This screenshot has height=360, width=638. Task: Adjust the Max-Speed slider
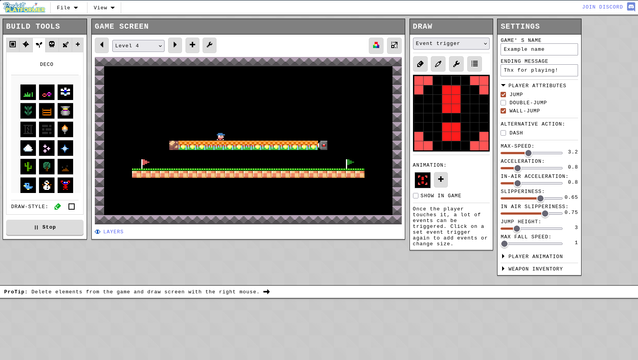point(531,153)
